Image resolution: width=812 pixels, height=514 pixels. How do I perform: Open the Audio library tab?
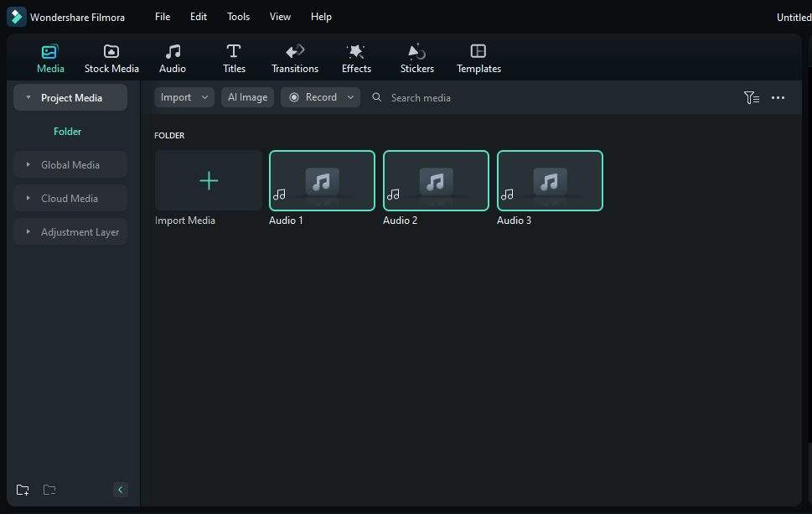pyautogui.click(x=173, y=59)
